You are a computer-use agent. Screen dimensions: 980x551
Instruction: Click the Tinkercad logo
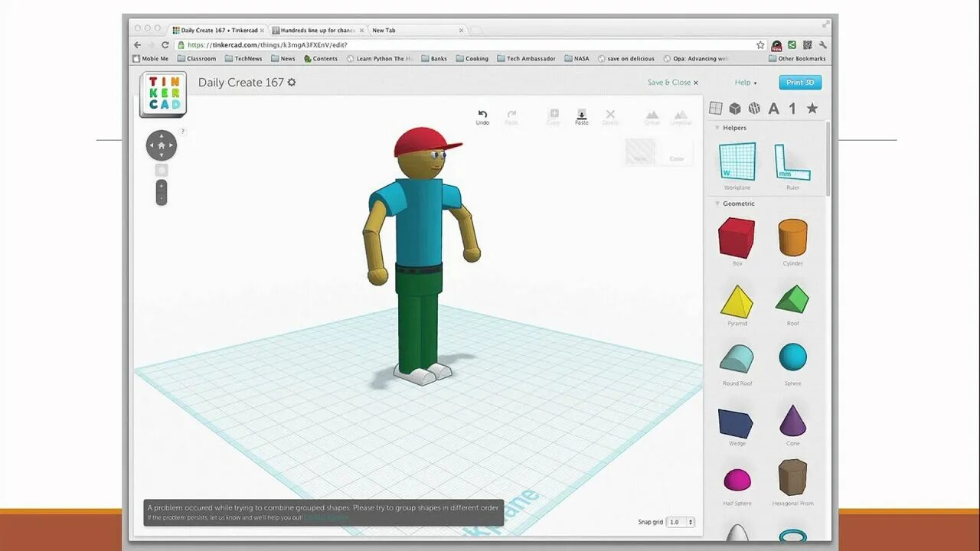[163, 94]
